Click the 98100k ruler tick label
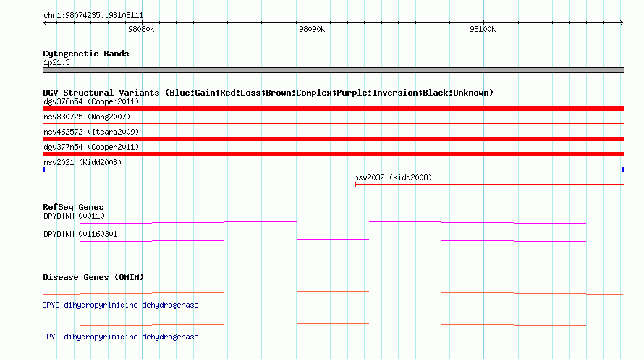Screen dimensions: 644x359 click(483, 29)
